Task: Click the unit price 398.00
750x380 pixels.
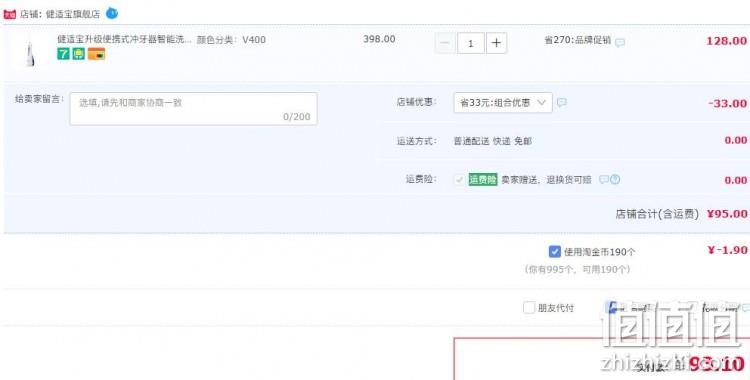Action: pyautogui.click(x=379, y=39)
